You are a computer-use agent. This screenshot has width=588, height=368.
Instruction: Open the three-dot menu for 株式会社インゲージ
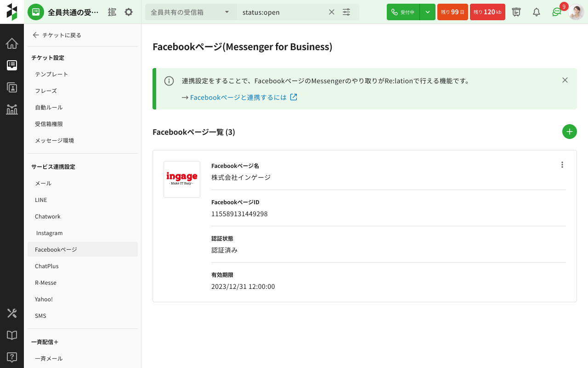tap(562, 165)
